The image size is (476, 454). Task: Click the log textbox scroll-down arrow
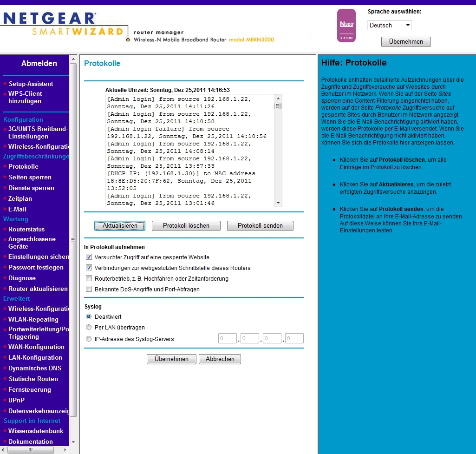pyautogui.click(x=278, y=203)
